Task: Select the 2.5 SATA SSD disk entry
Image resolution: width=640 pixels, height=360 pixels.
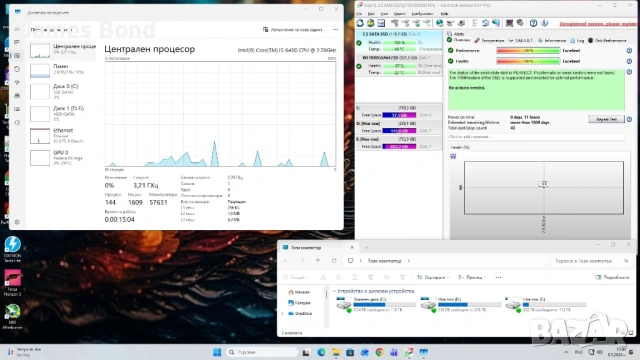Action: tap(399, 41)
